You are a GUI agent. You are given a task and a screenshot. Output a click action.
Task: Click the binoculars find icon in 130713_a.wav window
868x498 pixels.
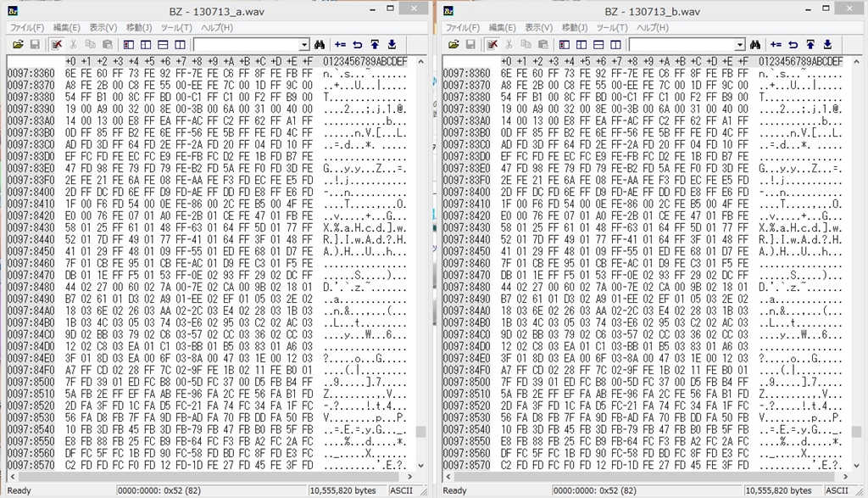[x=320, y=44]
